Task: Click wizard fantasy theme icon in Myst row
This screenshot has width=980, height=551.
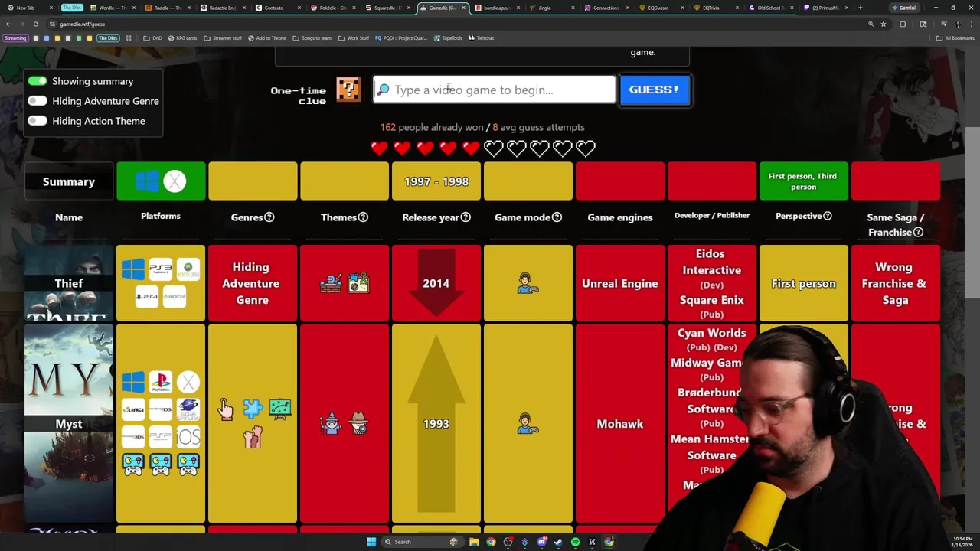Action: coord(331,423)
